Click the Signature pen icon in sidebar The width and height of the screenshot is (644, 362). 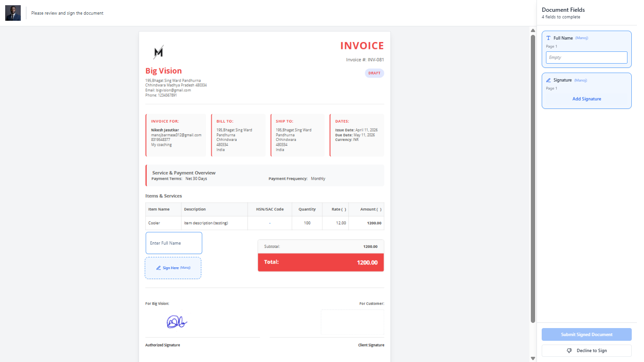pyautogui.click(x=548, y=80)
